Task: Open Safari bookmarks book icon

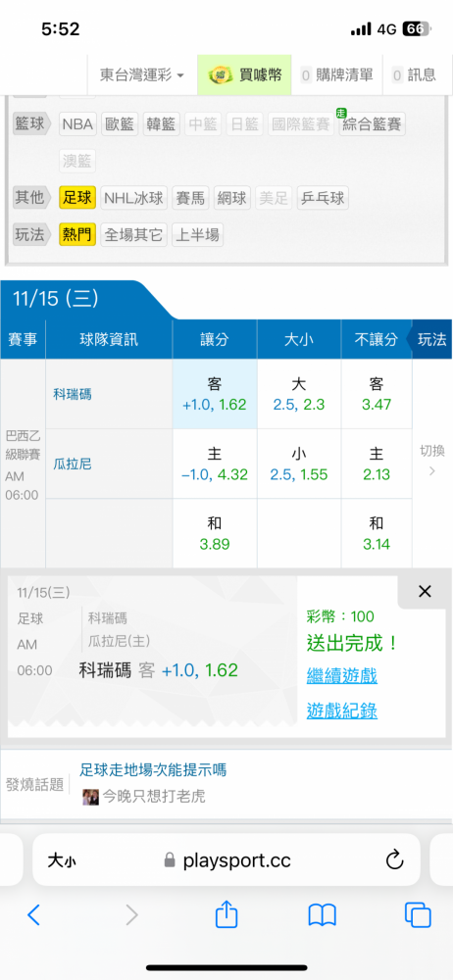Action: (x=323, y=915)
